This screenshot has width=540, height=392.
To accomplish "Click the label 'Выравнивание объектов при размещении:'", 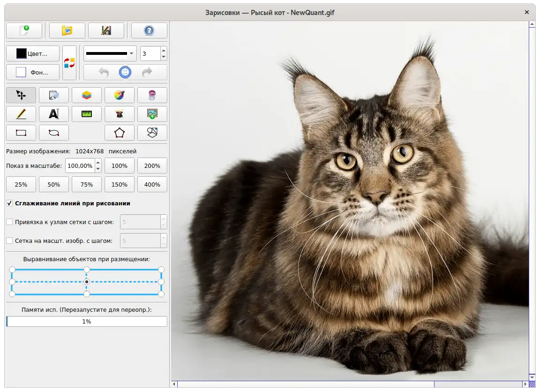I will click(x=86, y=259).
